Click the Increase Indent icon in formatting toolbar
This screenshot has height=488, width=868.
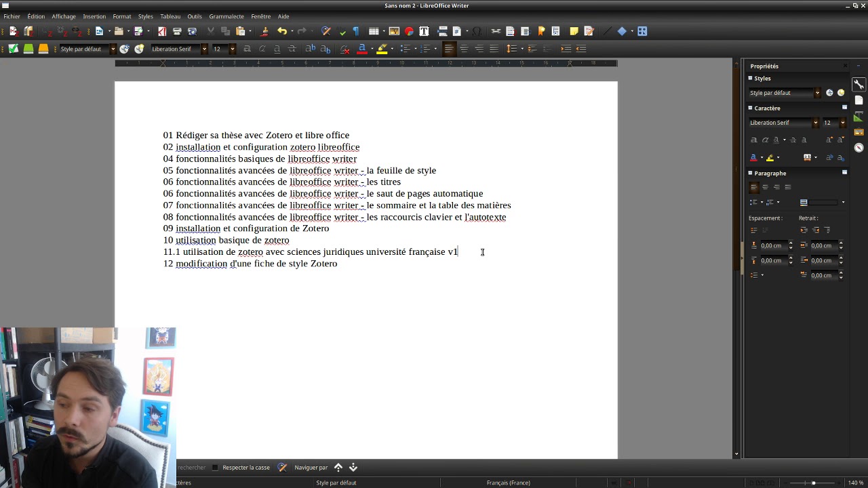[566, 49]
